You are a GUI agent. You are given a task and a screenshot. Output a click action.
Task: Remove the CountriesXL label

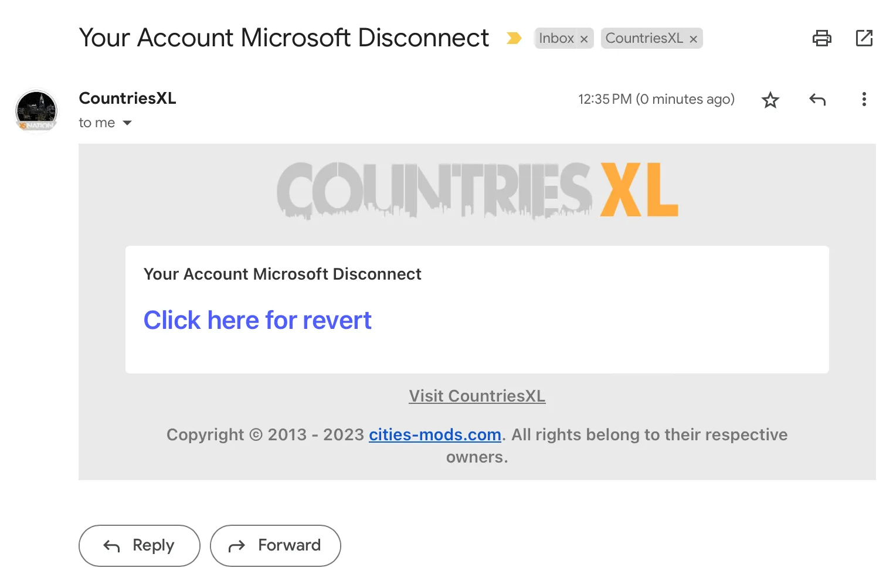pos(693,39)
